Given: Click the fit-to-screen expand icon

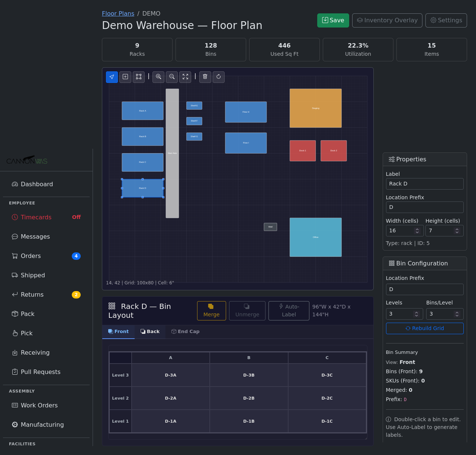Looking at the screenshot, I should pos(185,77).
